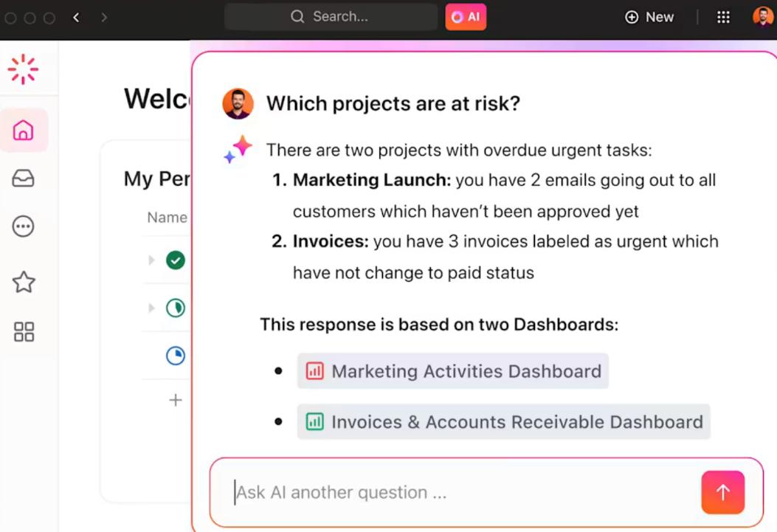Open the profile avatar menu
This screenshot has height=532, width=777.
[x=763, y=16]
